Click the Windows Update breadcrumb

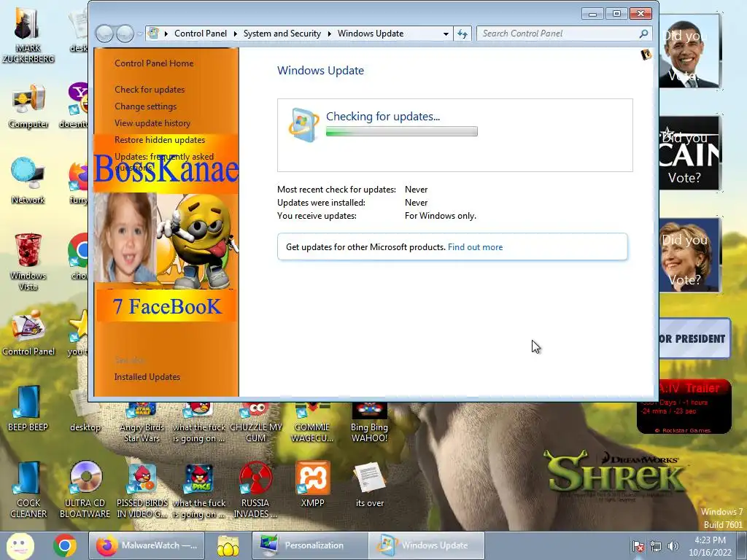point(370,34)
